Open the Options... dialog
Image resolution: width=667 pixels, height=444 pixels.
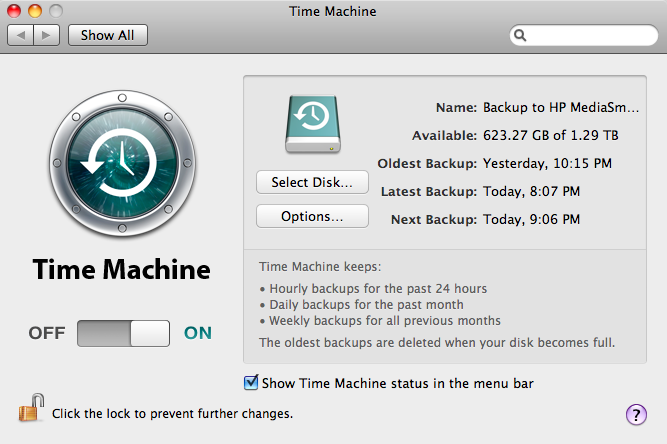pos(312,216)
